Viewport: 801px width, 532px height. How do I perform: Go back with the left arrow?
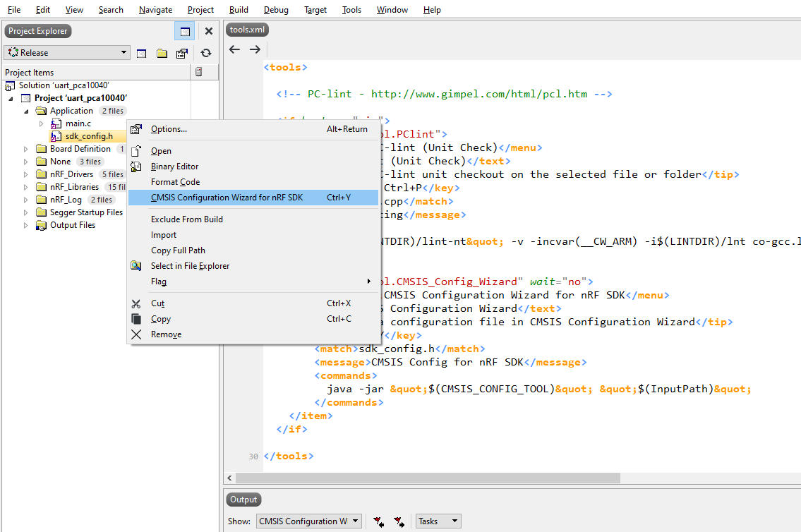point(234,49)
